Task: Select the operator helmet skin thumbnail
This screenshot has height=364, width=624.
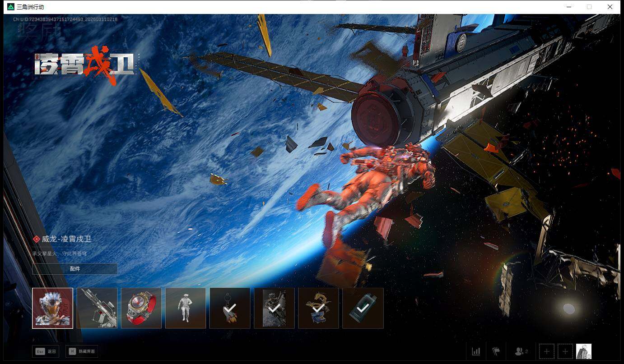Action: pos(52,308)
